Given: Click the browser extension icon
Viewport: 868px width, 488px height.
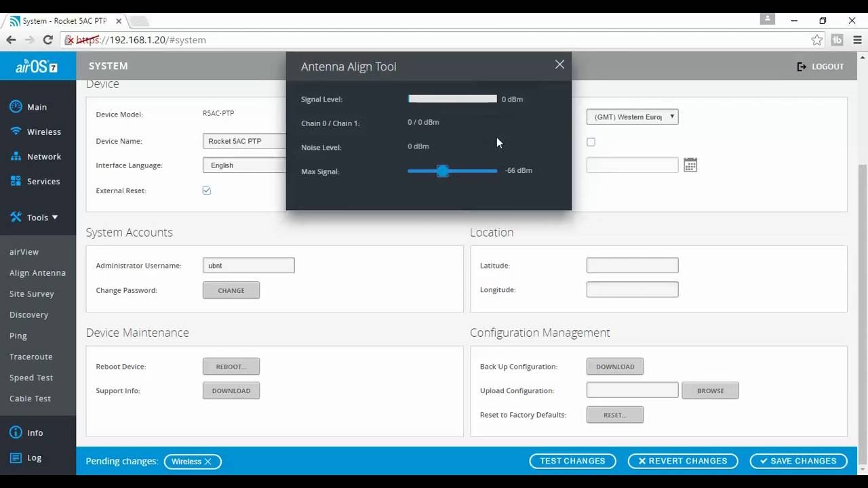Looking at the screenshot, I should tap(837, 40).
